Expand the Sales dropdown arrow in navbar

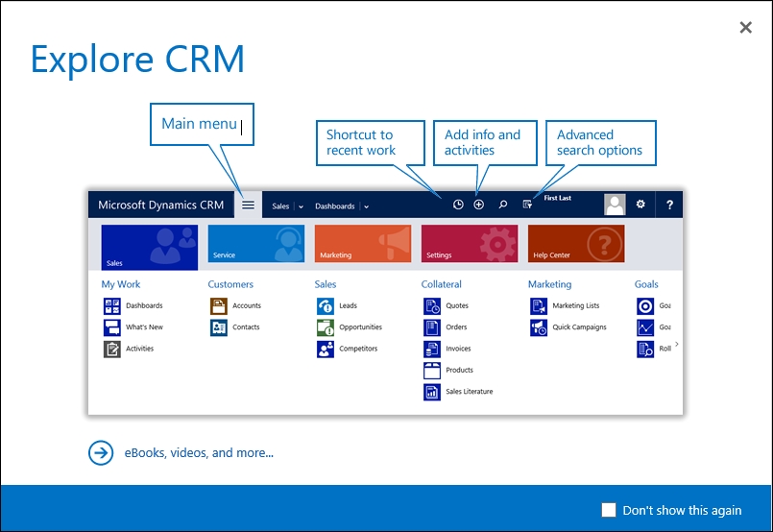pyautogui.click(x=301, y=206)
